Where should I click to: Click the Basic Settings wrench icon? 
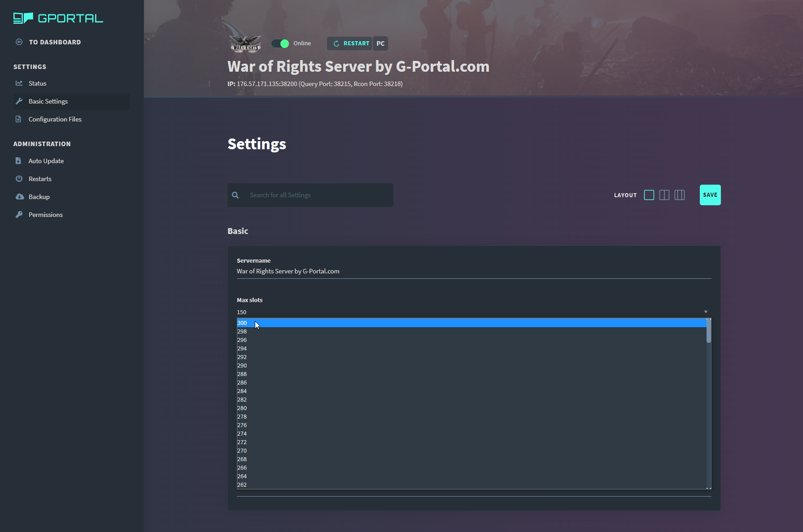[19, 101]
